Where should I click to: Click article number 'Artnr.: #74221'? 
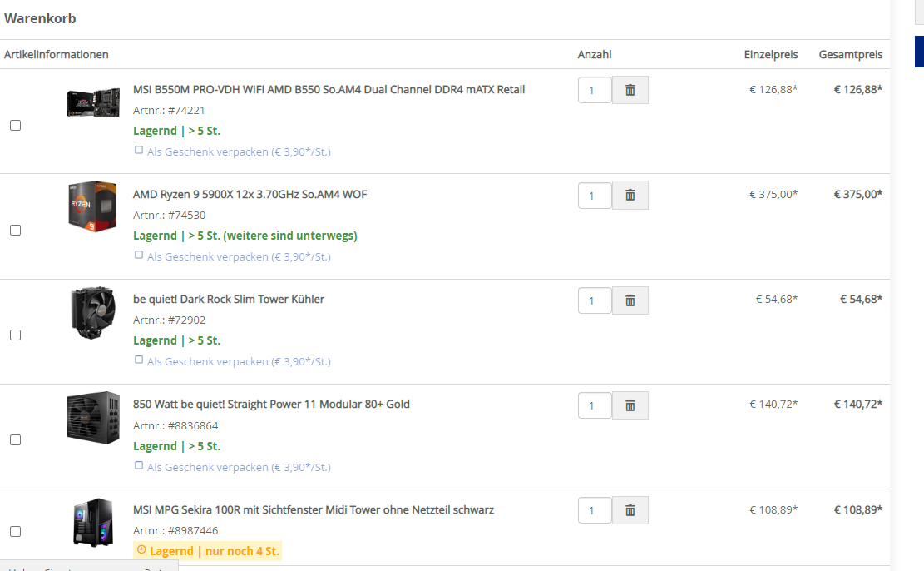click(169, 111)
